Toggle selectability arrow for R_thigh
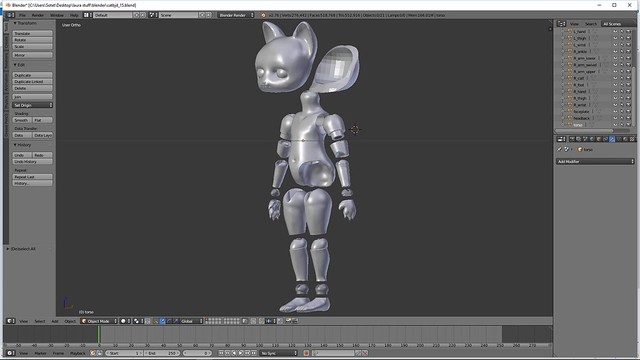 click(622, 98)
